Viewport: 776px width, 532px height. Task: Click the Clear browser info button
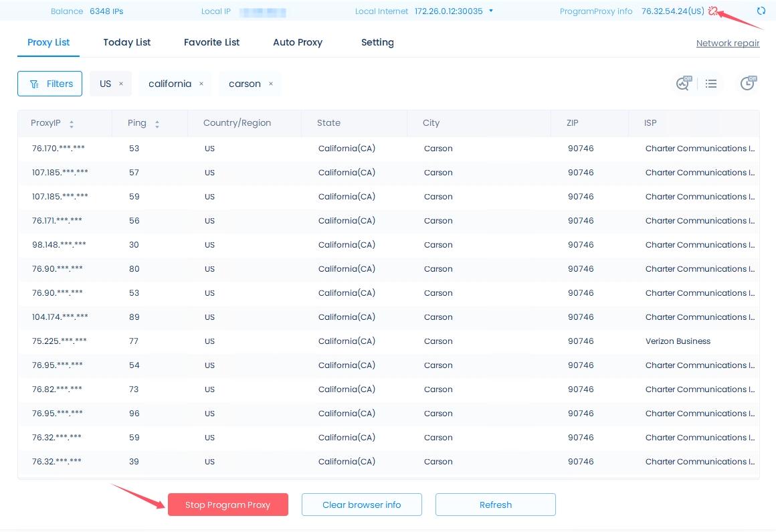(x=361, y=505)
